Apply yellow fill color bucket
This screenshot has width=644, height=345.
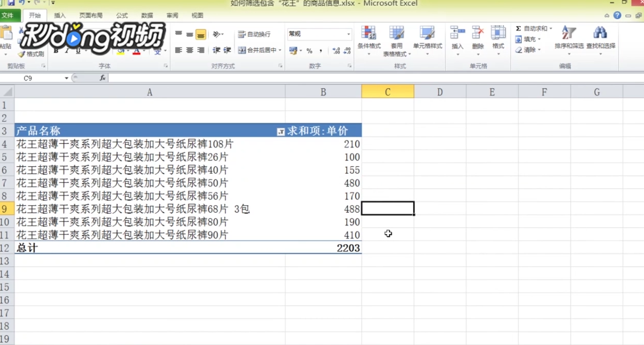tap(120, 51)
